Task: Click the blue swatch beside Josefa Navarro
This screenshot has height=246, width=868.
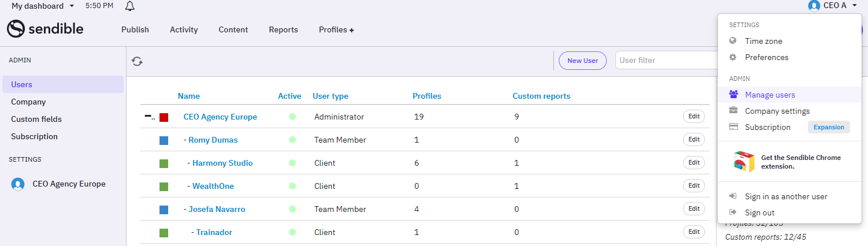Action: point(164,210)
